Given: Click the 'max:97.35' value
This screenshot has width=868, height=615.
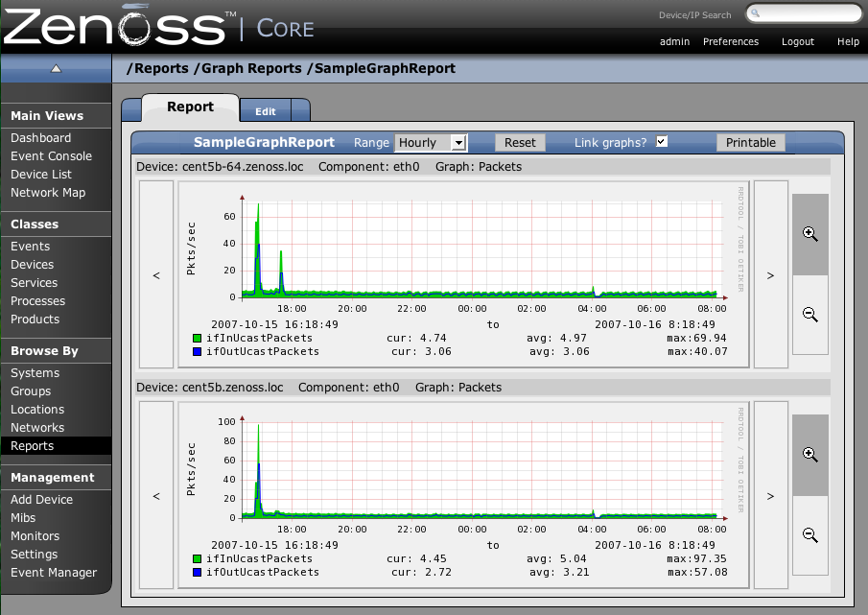Looking at the screenshot, I should [697, 559].
